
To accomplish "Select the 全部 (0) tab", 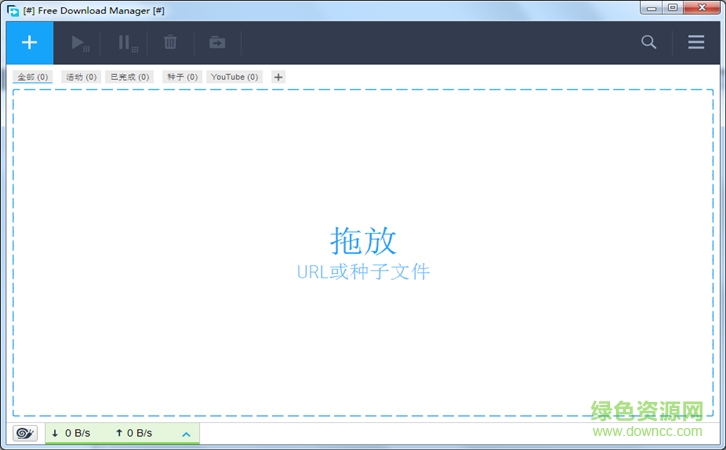I will click(x=33, y=77).
